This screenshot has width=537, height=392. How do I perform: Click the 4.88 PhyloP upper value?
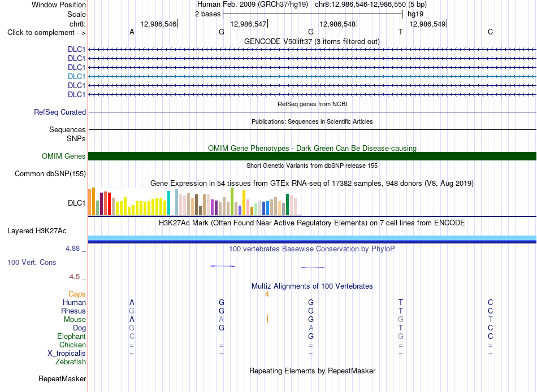click(72, 249)
